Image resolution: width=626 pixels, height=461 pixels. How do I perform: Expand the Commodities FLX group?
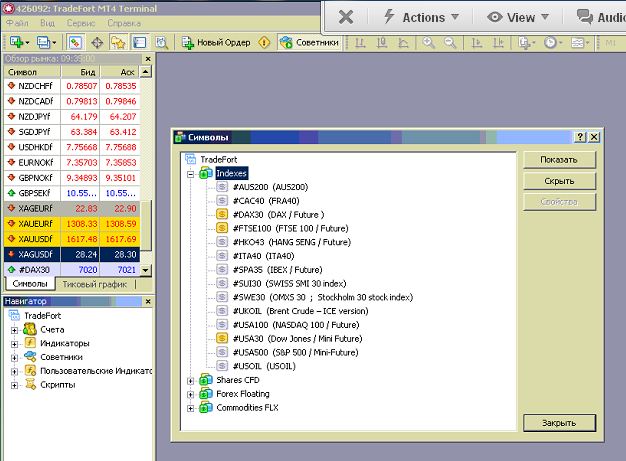coord(191,408)
